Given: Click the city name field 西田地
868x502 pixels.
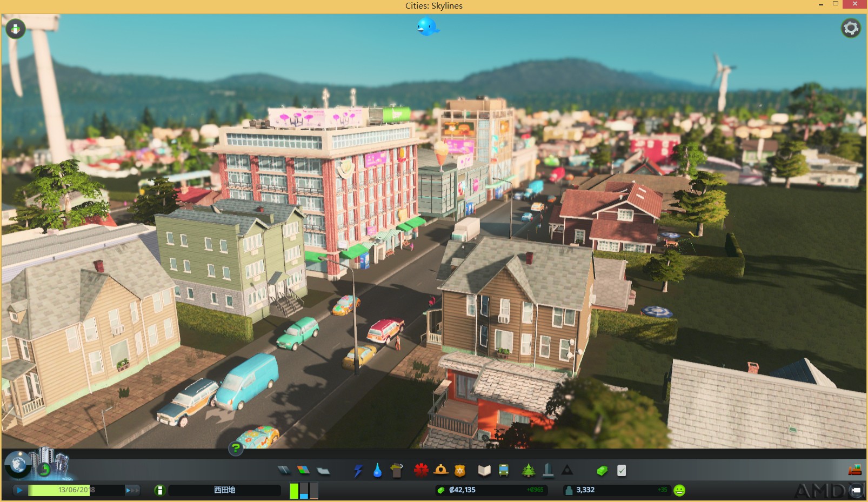Looking at the screenshot, I should (224, 490).
